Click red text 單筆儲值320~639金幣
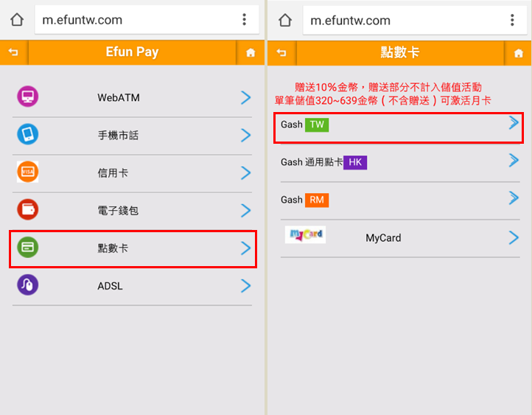 [326, 100]
